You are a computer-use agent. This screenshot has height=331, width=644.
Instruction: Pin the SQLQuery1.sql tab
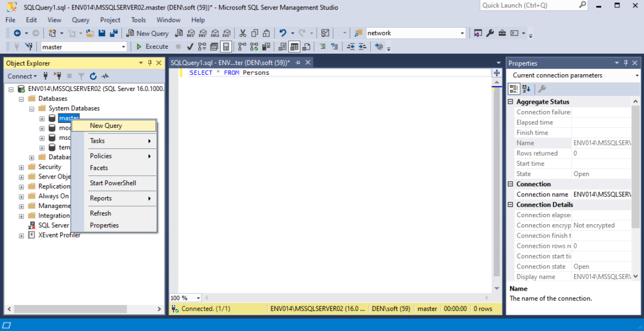(298, 63)
